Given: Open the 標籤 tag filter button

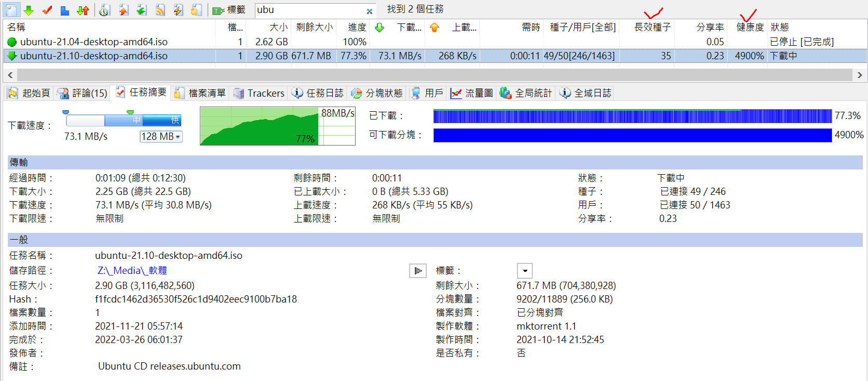Looking at the screenshot, I should 229,10.
